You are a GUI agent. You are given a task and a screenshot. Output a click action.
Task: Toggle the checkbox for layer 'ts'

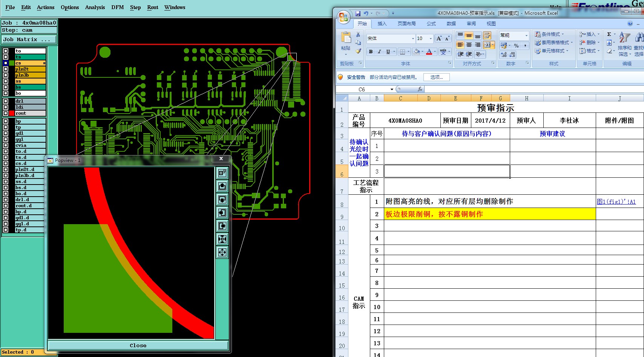[6, 57]
